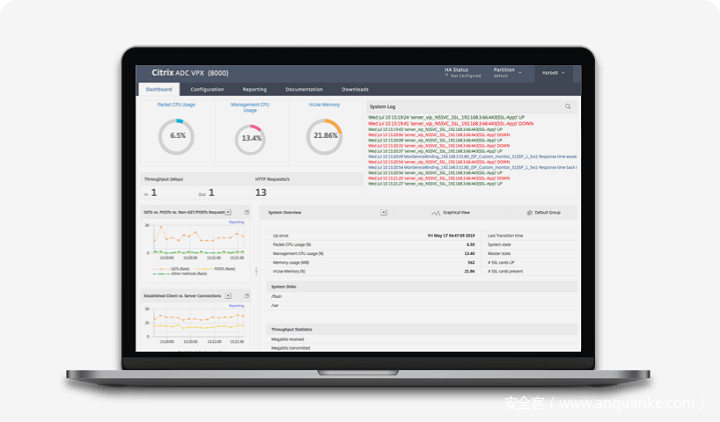Switch to the Reporting tab
720x422 pixels.
(x=254, y=89)
